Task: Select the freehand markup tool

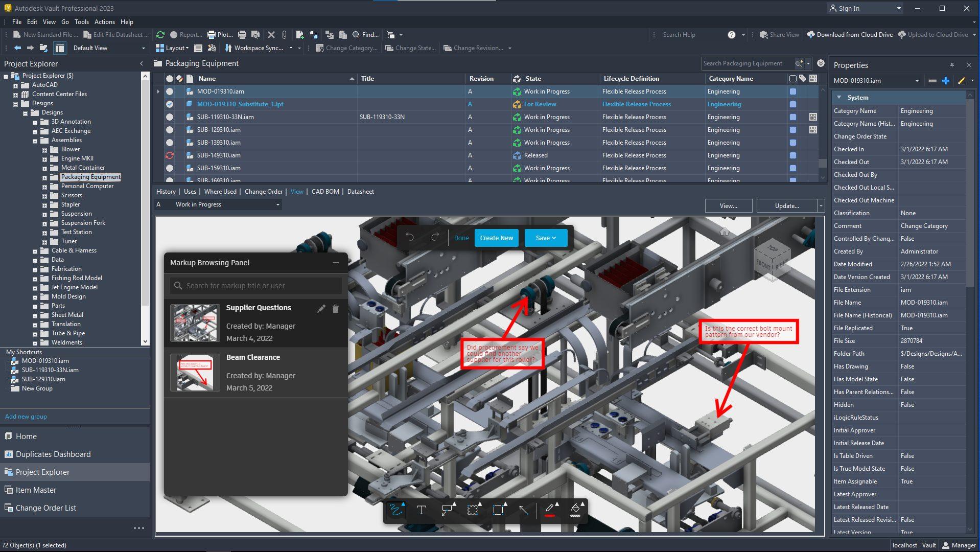Action: click(x=395, y=510)
